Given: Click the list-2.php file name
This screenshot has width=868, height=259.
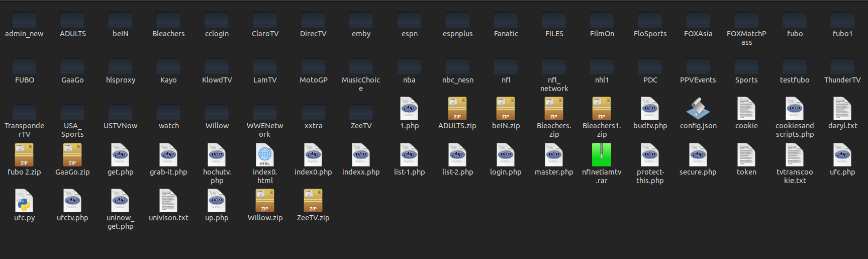Looking at the screenshot, I should (457, 172).
